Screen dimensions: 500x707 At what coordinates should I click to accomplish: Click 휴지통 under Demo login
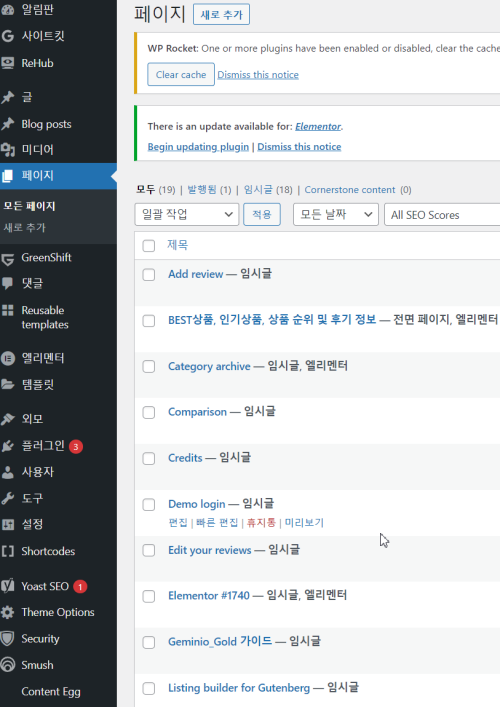(x=261, y=523)
